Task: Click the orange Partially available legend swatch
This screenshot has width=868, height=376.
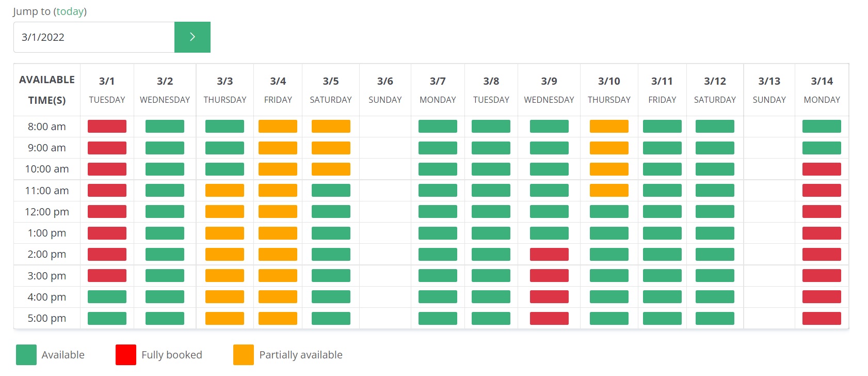Action: [x=244, y=355]
